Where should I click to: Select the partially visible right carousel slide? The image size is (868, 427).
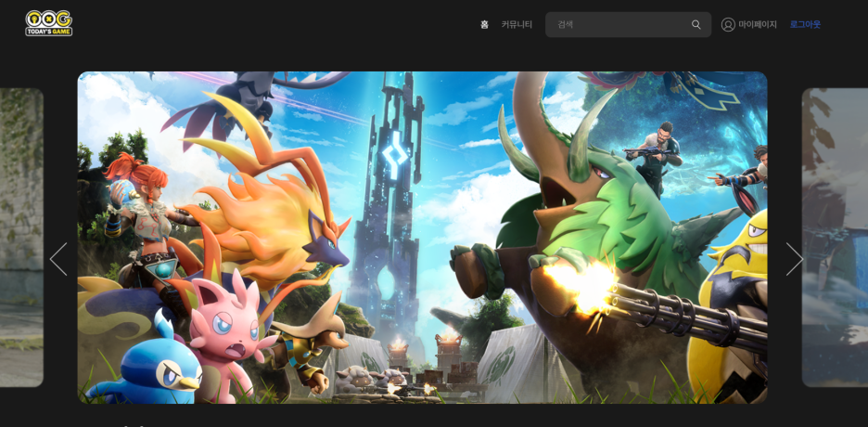click(835, 237)
